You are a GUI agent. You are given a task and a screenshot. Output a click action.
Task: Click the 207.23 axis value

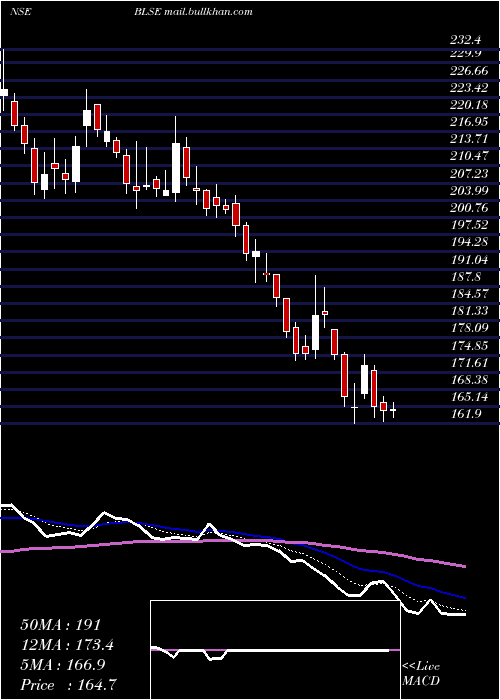point(470,174)
